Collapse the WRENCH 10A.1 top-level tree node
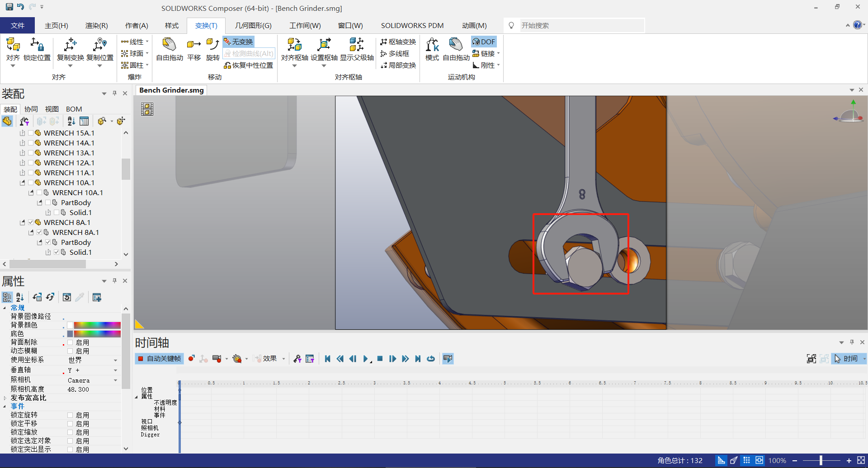 coord(22,183)
